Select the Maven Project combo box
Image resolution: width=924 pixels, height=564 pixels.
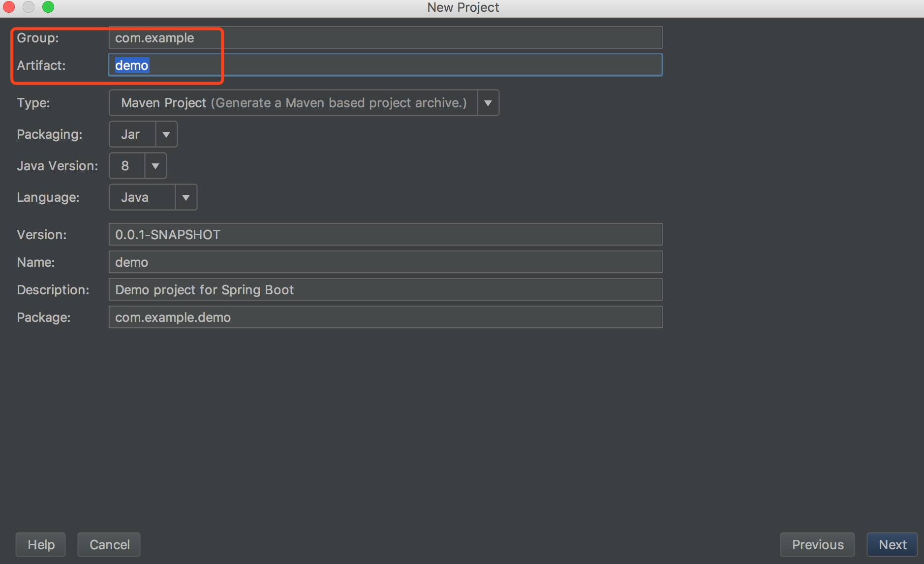coord(293,102)
